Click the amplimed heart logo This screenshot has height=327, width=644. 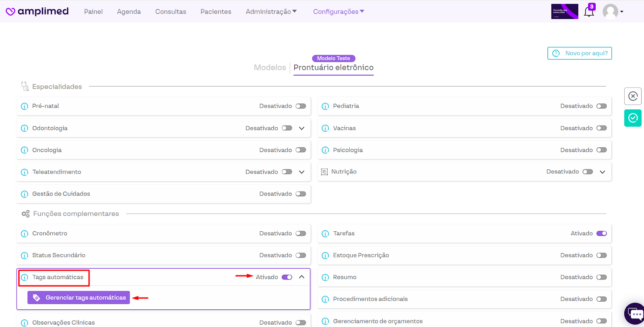pyautogui.click(x=10, y=12)
